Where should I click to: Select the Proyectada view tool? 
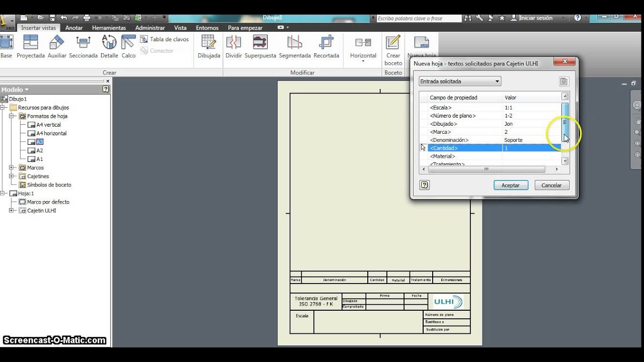31,47
